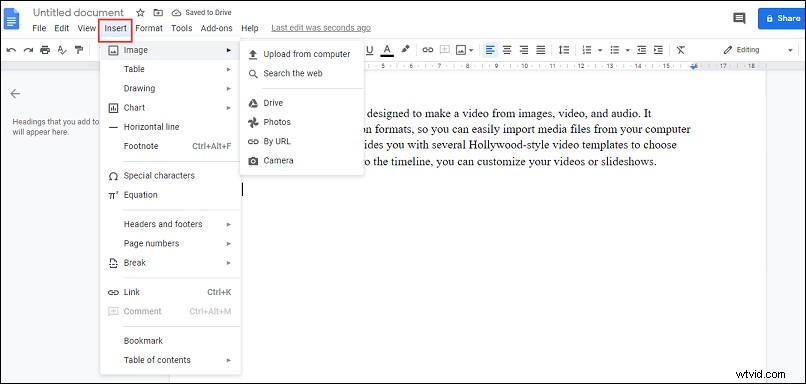Click the insert link toolbar icon

pos(428,50)
